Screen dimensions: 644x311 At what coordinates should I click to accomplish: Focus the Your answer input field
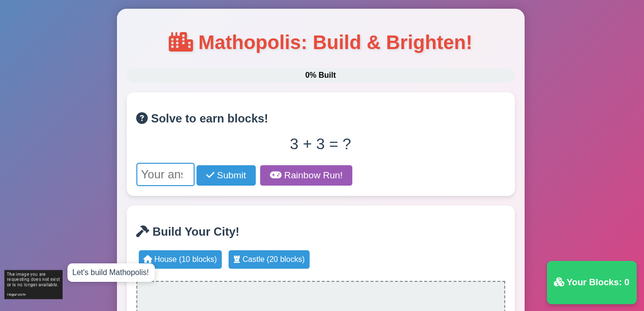tap(165, 174)
